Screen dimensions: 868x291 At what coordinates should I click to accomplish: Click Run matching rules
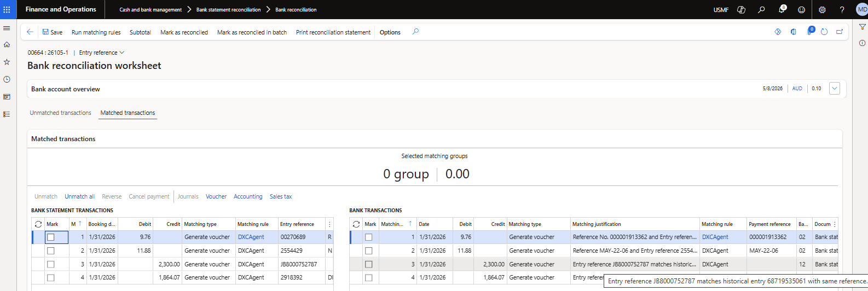pyautogui.click(x=96, y=32)
